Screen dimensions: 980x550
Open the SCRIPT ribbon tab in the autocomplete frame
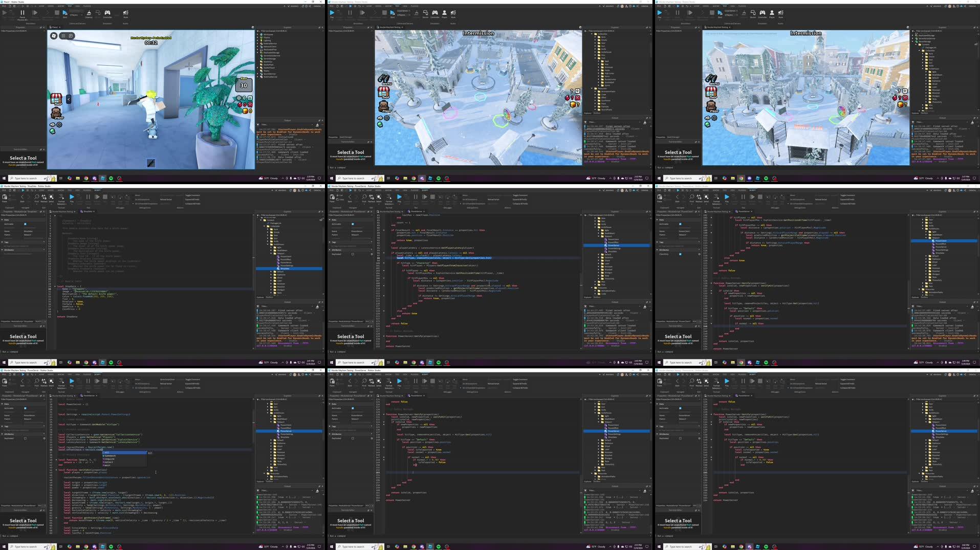pyautogui.click(x=97, y=375)
